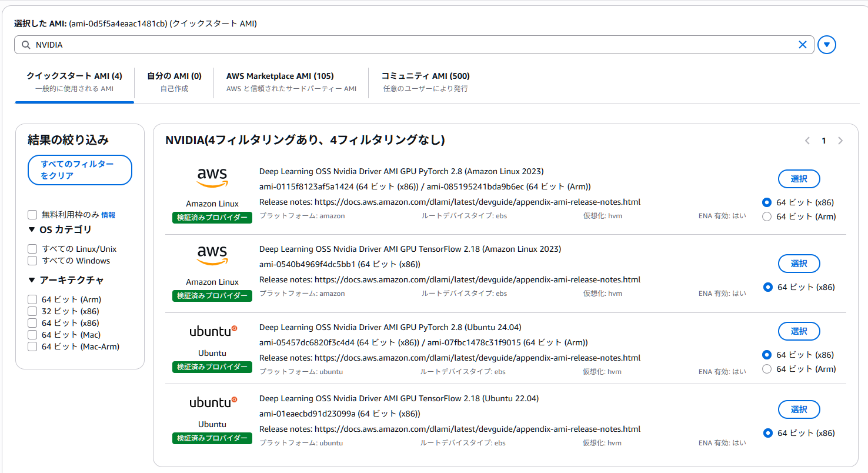The width and height of the screenshot is (868, 473).
Task: Check すべての Windows filter
Action: (32, 261)
